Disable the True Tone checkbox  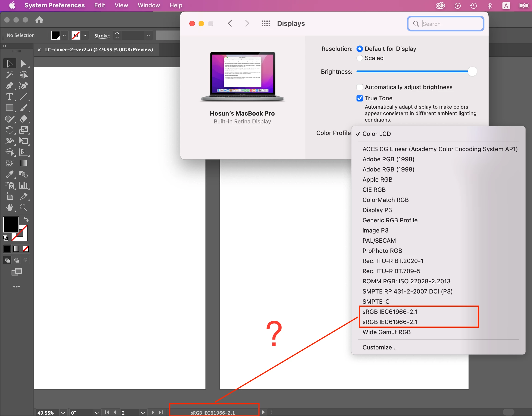tap(360, 98)
